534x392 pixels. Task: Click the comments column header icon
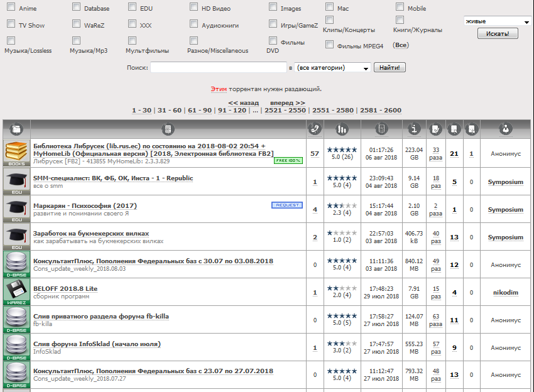[315, 129]
